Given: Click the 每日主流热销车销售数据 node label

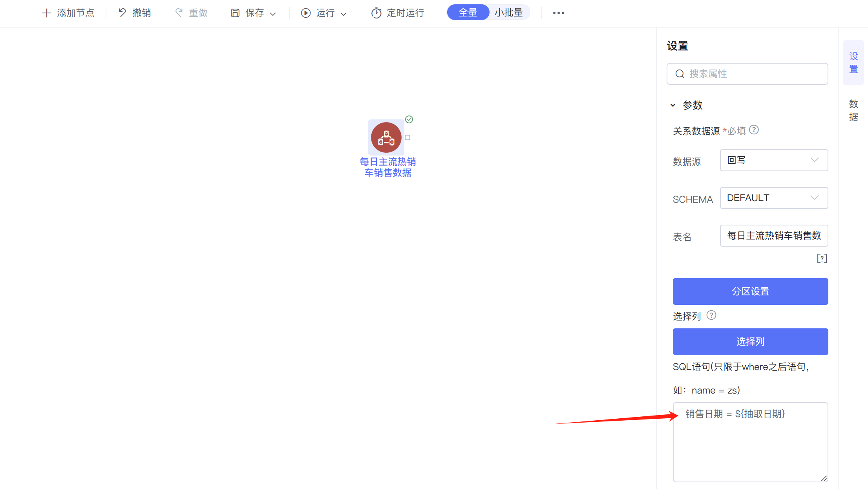Looking at the screenshot, I should [x=388, y=167].
